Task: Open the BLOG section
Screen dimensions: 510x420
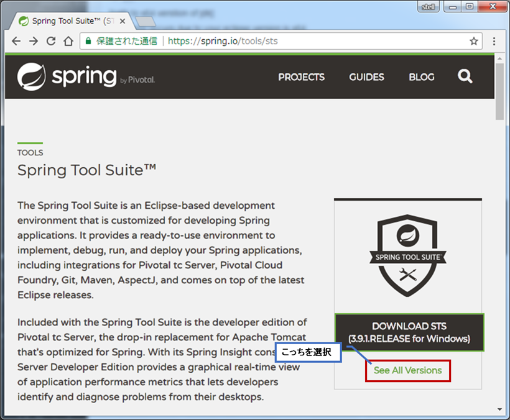Action: click(x=421, y=77)
